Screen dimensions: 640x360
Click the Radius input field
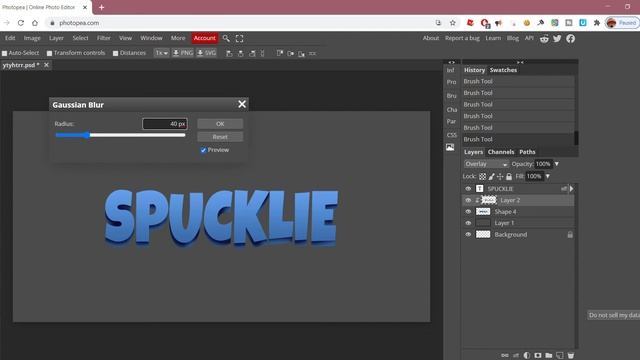165,124
